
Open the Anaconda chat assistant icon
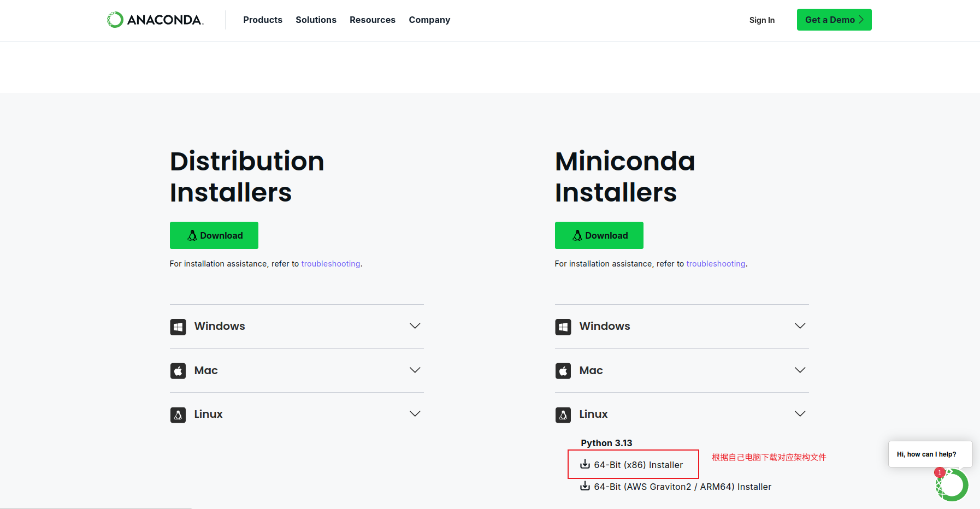click(953, 485)
